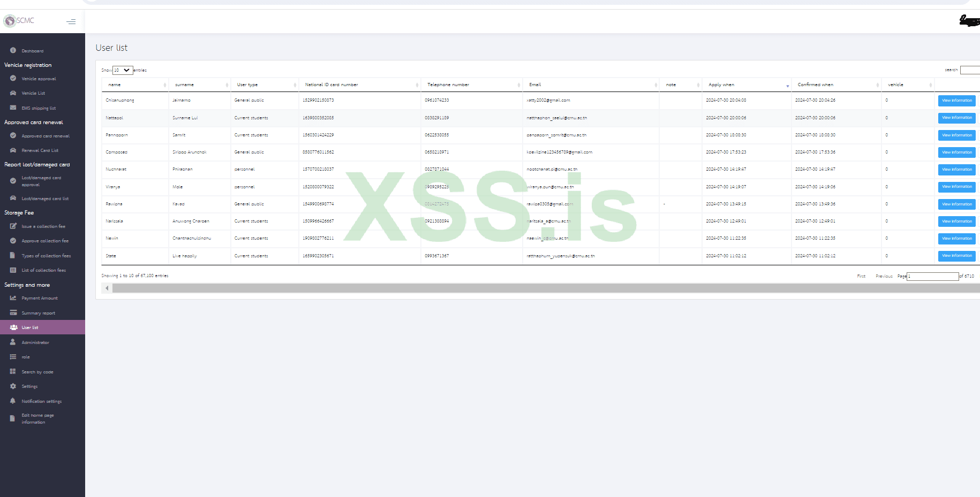Screen dimensions: 980x497
Task: View information for row applied 2024-07-30 20:00:06
Action: pyautogui.click(x=957, y=118)
